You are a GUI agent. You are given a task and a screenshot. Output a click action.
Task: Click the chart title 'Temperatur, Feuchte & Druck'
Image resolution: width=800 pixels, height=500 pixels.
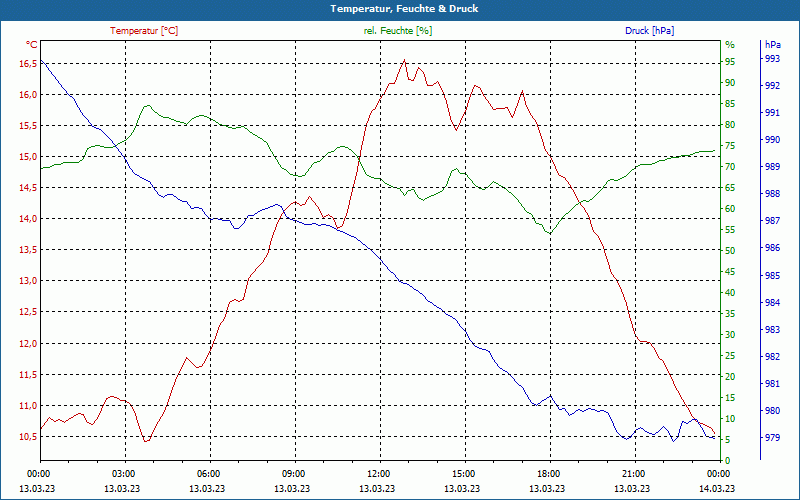pyautogui.click(x=404, y=9)
